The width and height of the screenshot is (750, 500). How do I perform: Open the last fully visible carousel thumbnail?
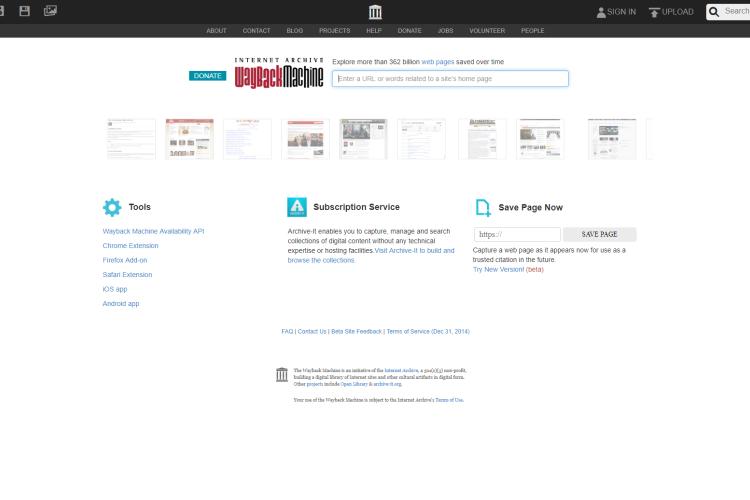[x=612, y=139]
